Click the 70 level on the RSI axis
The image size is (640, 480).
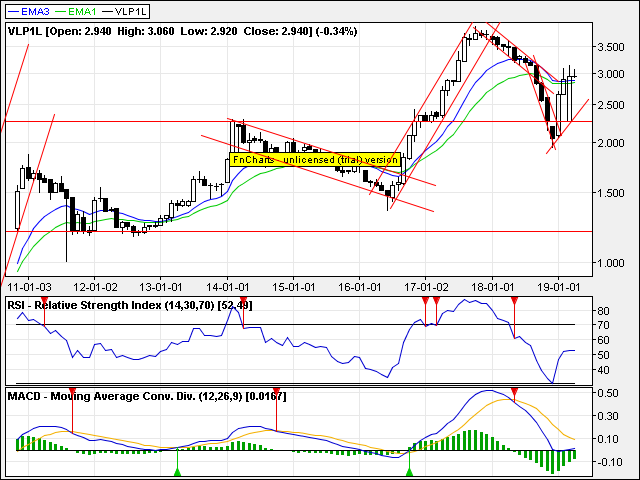[x=603, y=325]
